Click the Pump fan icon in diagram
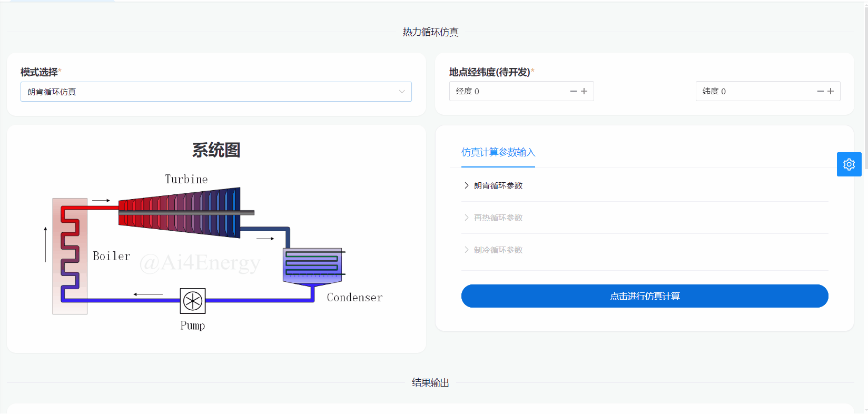 click(x=192, y=301)
